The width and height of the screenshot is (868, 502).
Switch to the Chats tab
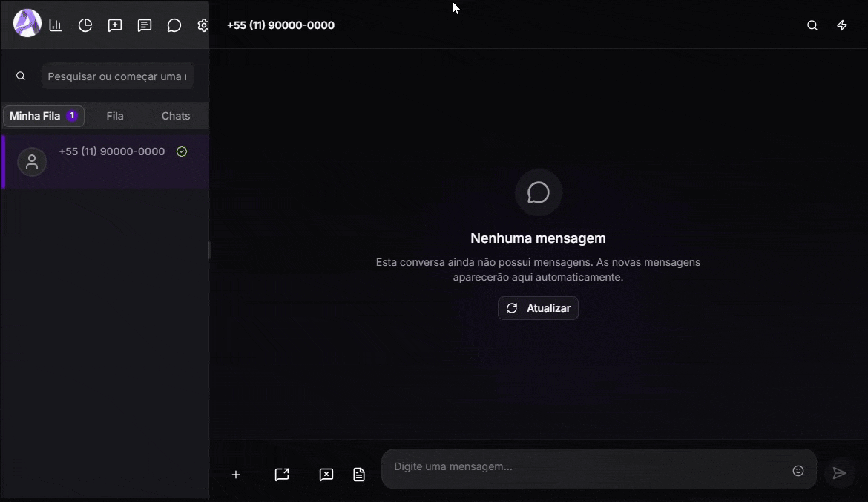tap(176, 116)
